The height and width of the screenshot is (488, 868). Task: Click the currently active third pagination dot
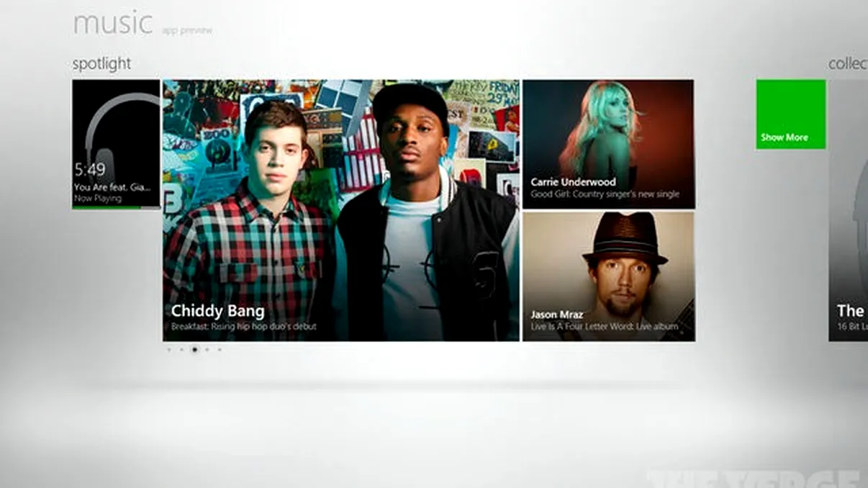click(x=194, y=350)
